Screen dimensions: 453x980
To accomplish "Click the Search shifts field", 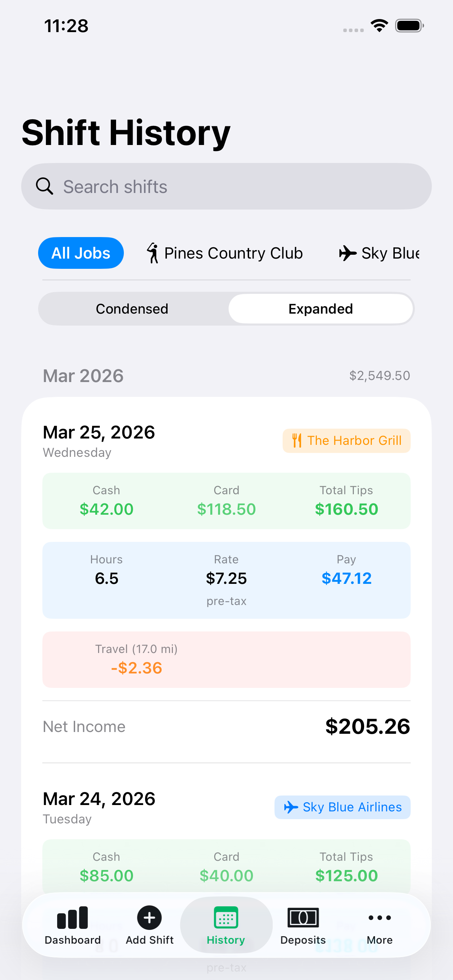I will coord(236,186).
